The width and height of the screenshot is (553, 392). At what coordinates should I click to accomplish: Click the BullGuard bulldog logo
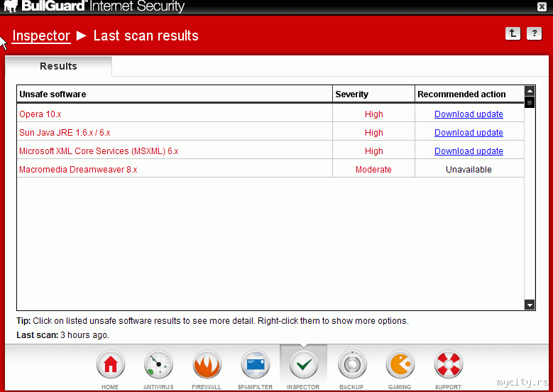click(11, 6)
